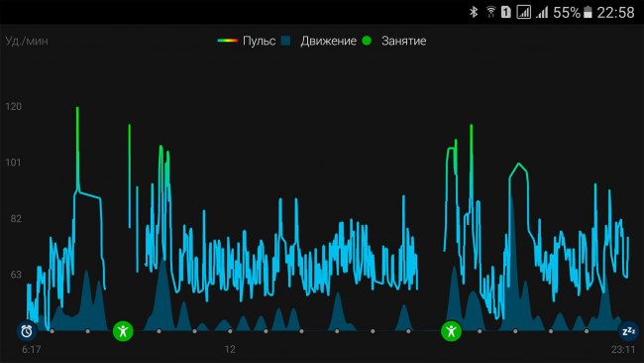The height and width of the screenshot is (363, 644).
Task: Tap the first green activity marker
Action: (123, 331)
